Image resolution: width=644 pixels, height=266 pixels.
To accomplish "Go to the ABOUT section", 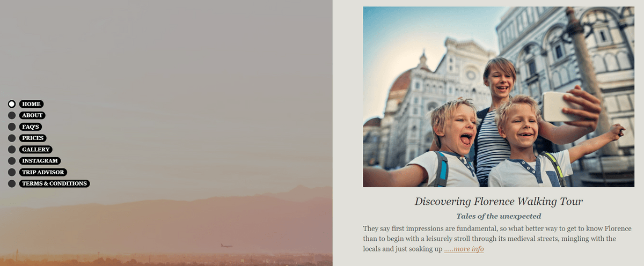I will (32, 115).
